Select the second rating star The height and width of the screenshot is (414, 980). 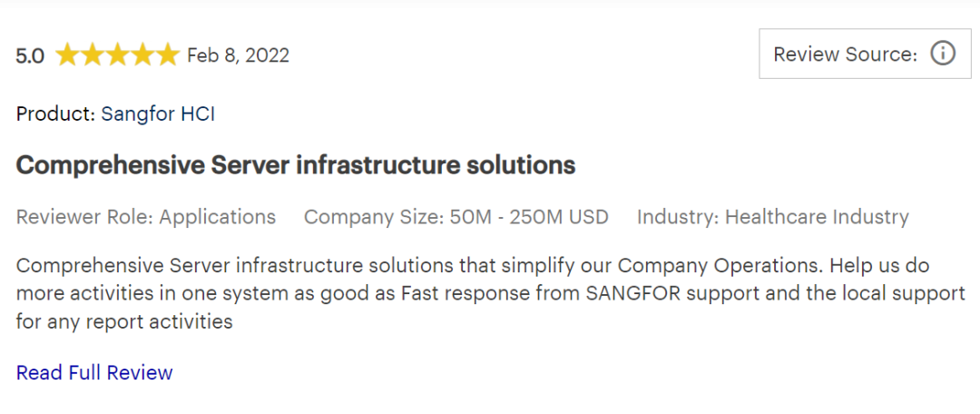point(93,55)
